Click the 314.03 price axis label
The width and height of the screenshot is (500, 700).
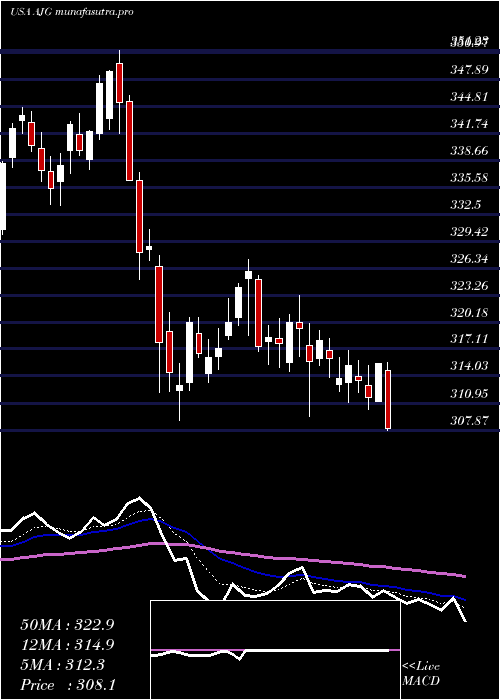[469, 366]
